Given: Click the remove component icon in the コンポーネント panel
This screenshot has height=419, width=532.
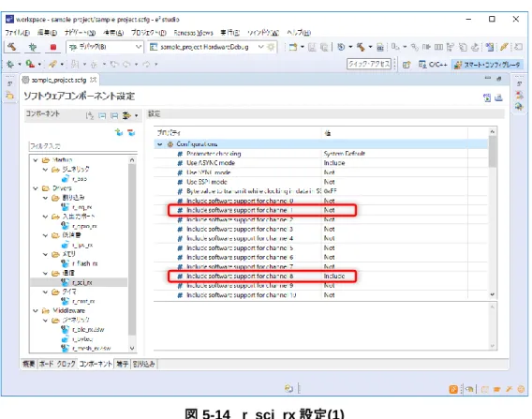Looking at the screenshot, I should 131,132.
